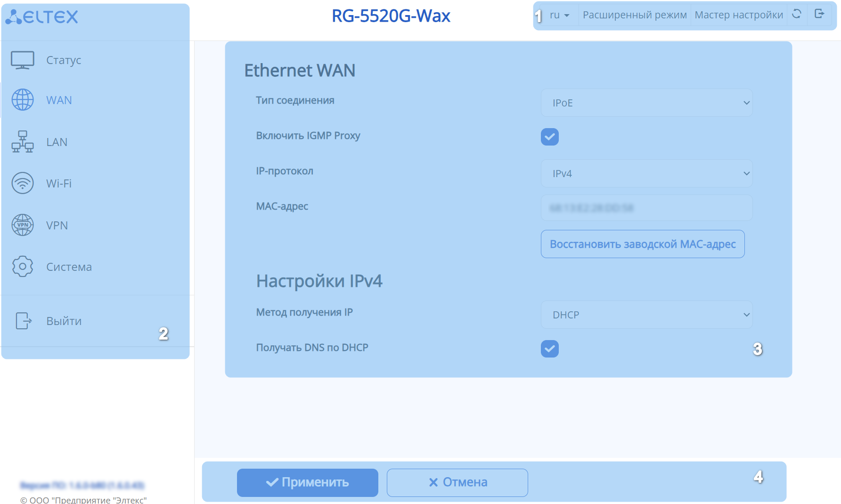Viewport: 841px width, 504px height.
Task: Click the refresh icon in top bar
Action: click(x=797, y=14)
